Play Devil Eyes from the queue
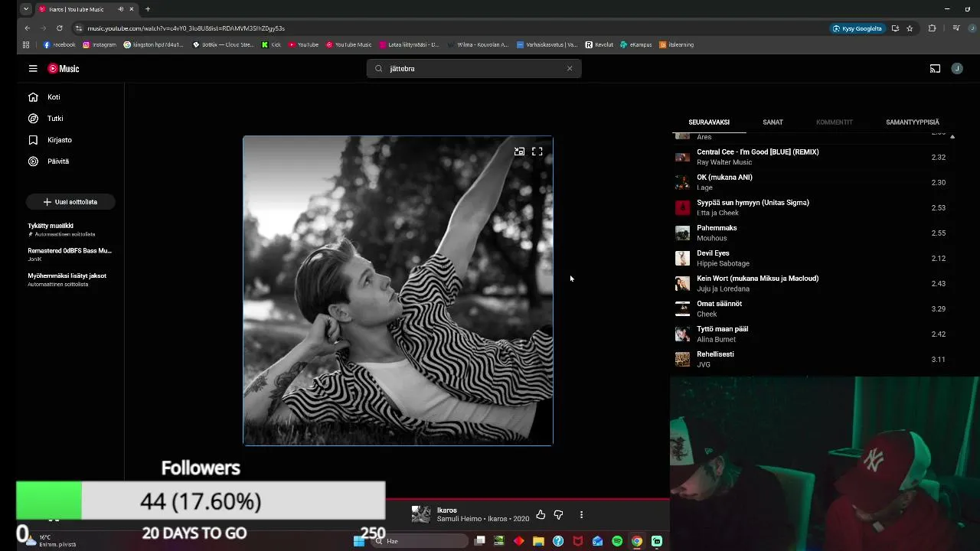This screenshot has height=551, width=980. 812,258
